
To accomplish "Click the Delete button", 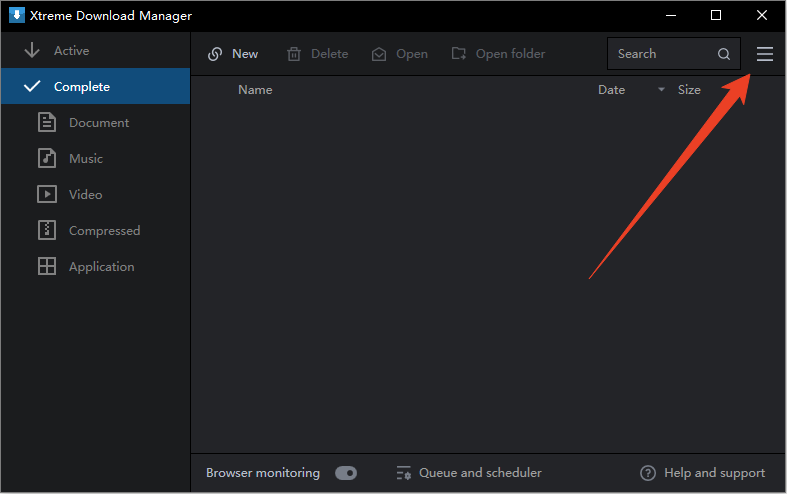I will pos(317,54).
